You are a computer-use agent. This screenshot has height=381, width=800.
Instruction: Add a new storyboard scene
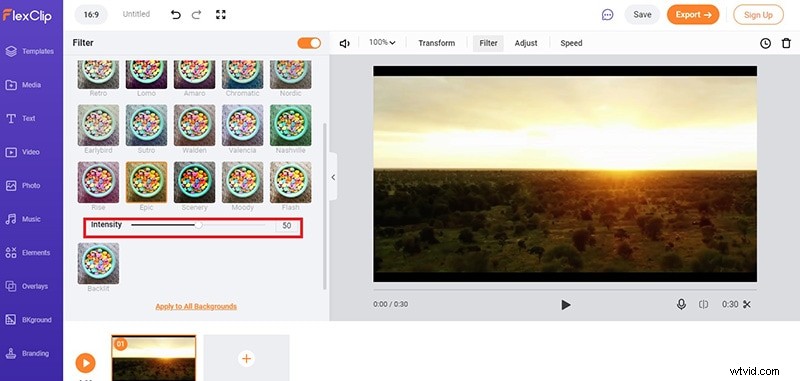(246, 358)
